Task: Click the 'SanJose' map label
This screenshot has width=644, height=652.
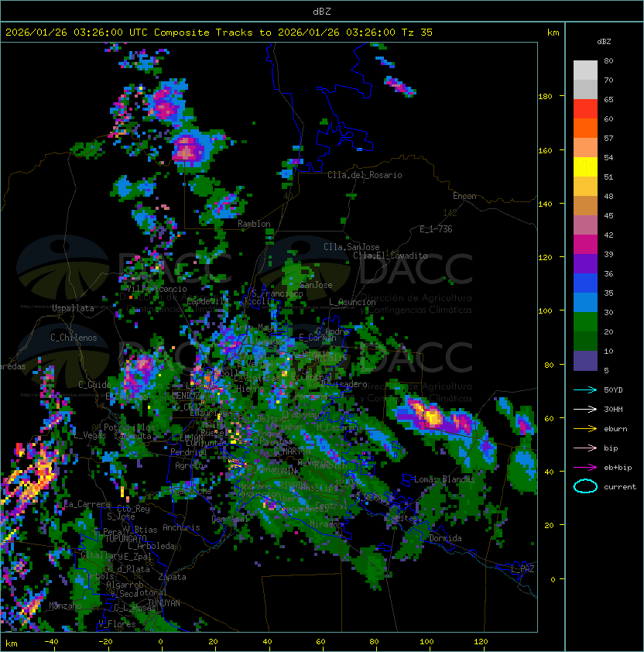Action: 316,285
